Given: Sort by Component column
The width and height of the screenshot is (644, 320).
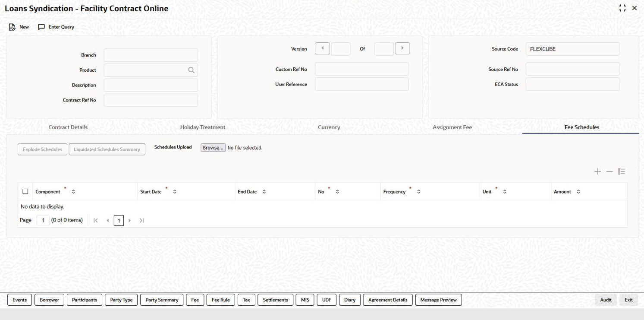Looking at the screenshot, I should 73,192.
